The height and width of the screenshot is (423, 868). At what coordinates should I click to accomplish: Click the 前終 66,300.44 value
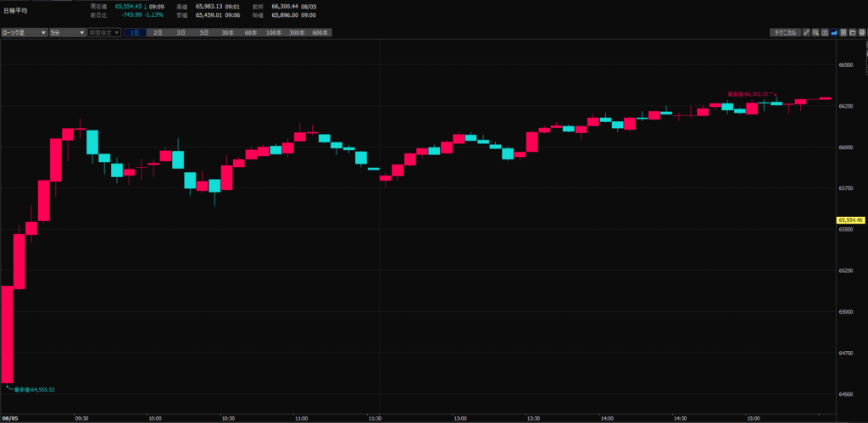285,7
